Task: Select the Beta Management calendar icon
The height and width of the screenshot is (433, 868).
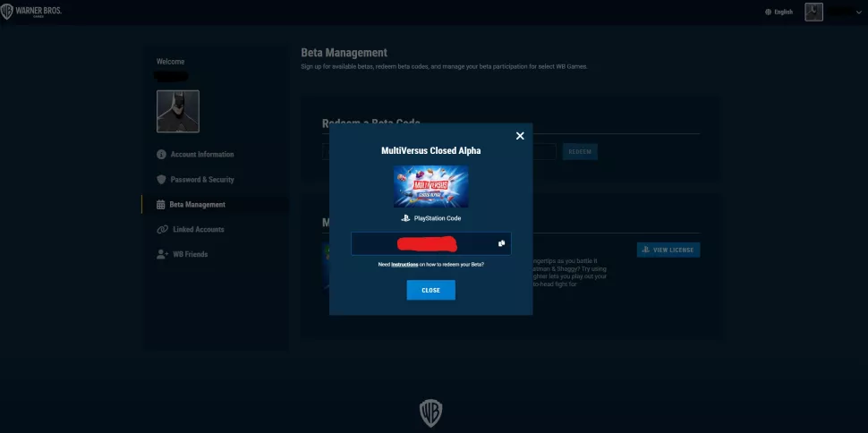Action: [x=161, y=205]
